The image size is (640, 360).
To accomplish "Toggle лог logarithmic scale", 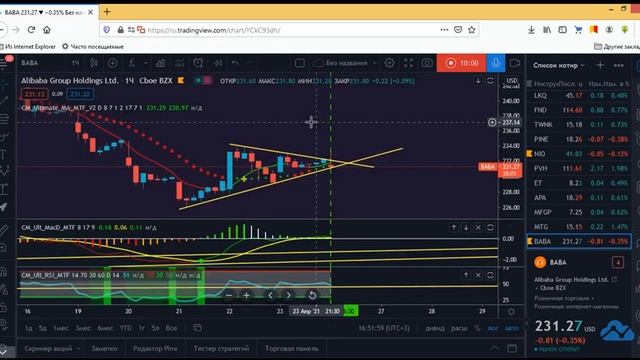I will point(492,328).
